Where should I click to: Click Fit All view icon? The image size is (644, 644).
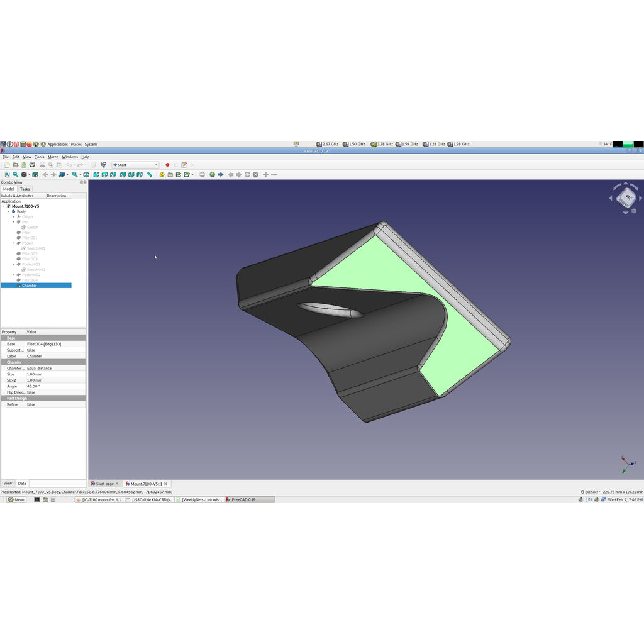(7, 175)
